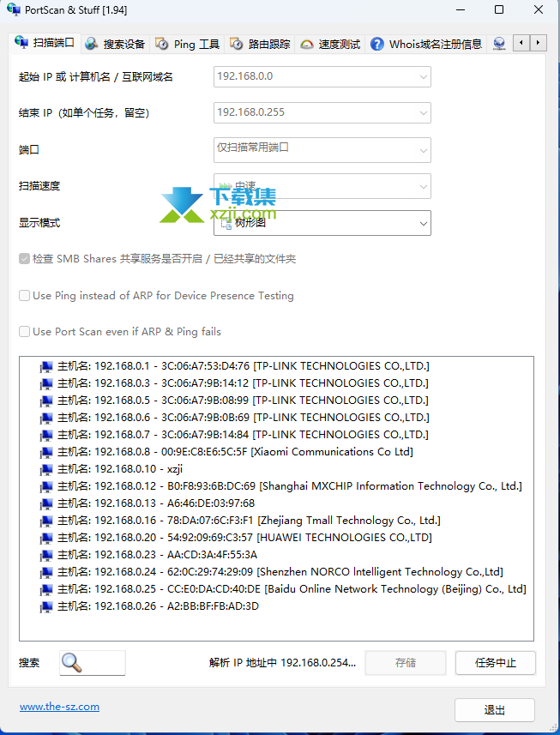Select host row 192.168.0.13 A6:46:DE:03:97:68
The width and height of the screenshot is (560, 735).
pyautogui.click(x=148, y=503)
